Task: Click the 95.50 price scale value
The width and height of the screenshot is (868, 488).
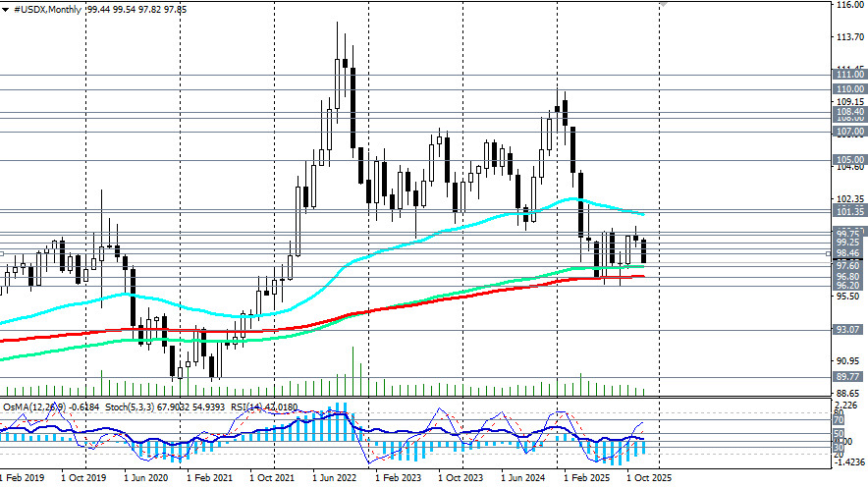Action: 850,297
